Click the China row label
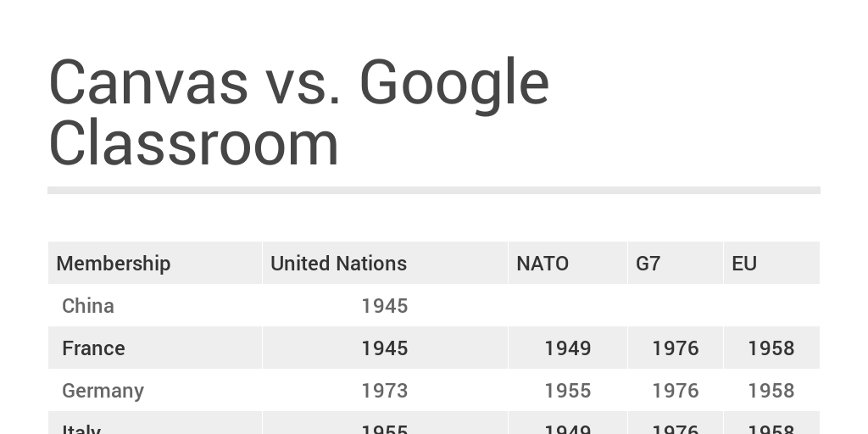The image size is (868, 434). [88, 306]
